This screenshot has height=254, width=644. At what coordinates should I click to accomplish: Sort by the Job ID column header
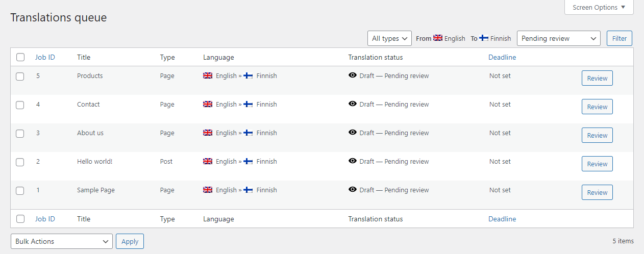(45, 57)
